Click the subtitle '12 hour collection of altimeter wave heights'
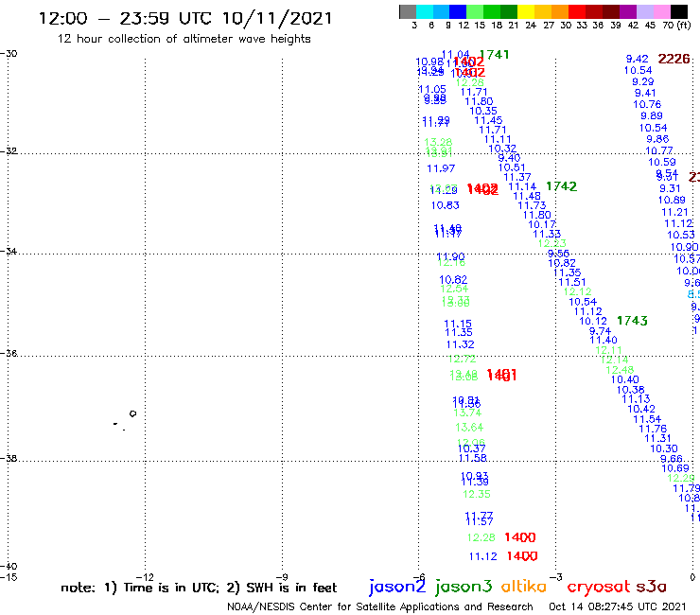700x615 pixels. pyautogui.click(x=184, y=39)
